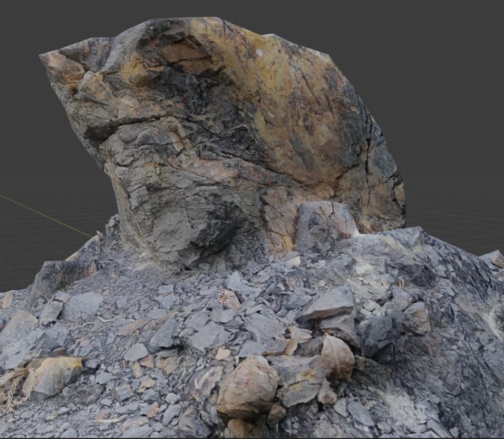Click the rock fragment at the far right edge
This screenshot has width=504, height=439.
pos(495,258)
